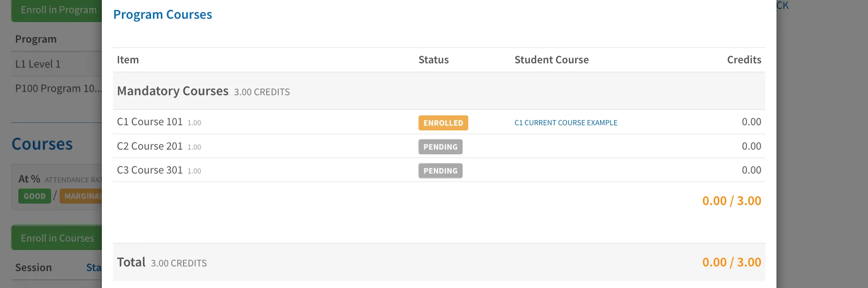Click the Credits column header
Viewport: 868px width, 288px height.
click(744, 60)
